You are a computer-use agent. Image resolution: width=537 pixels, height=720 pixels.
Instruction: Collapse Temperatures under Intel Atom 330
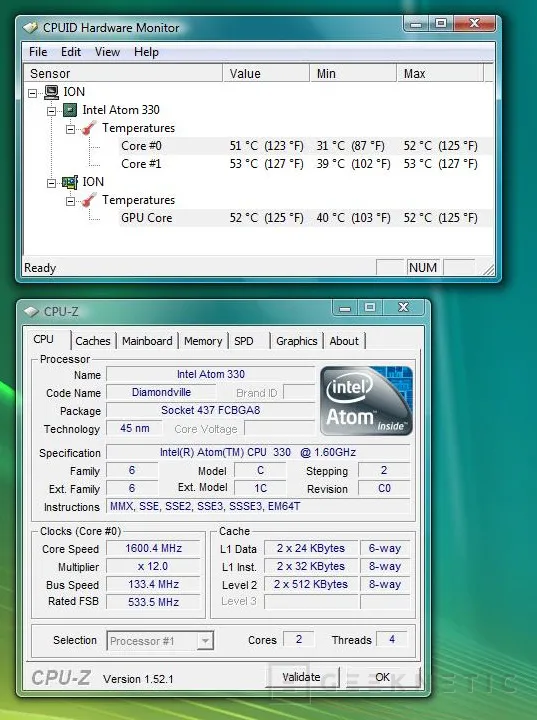tap(70, 129)
